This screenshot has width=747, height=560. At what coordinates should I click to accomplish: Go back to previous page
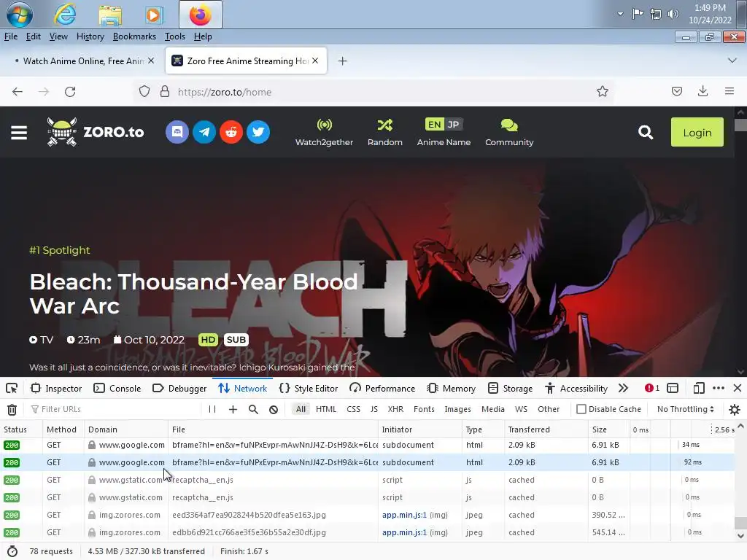tap(18, 92)
